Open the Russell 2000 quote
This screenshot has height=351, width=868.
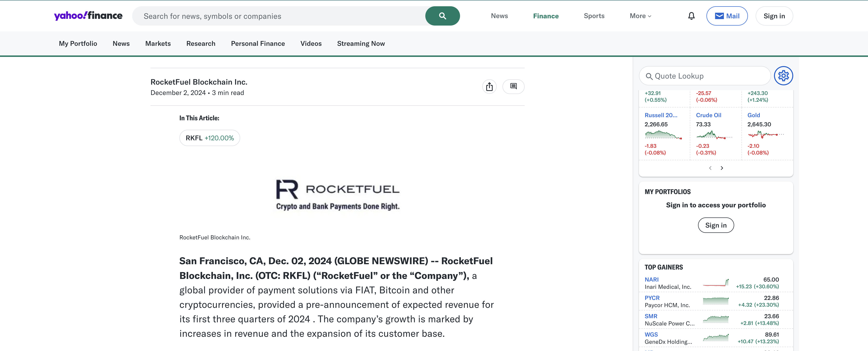(660, 115)
